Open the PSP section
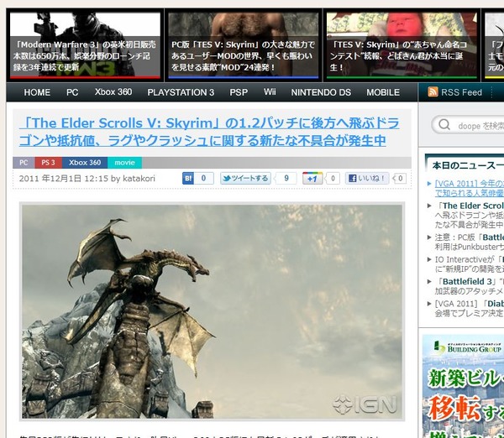504x438 pixels. tap(239, 92)
